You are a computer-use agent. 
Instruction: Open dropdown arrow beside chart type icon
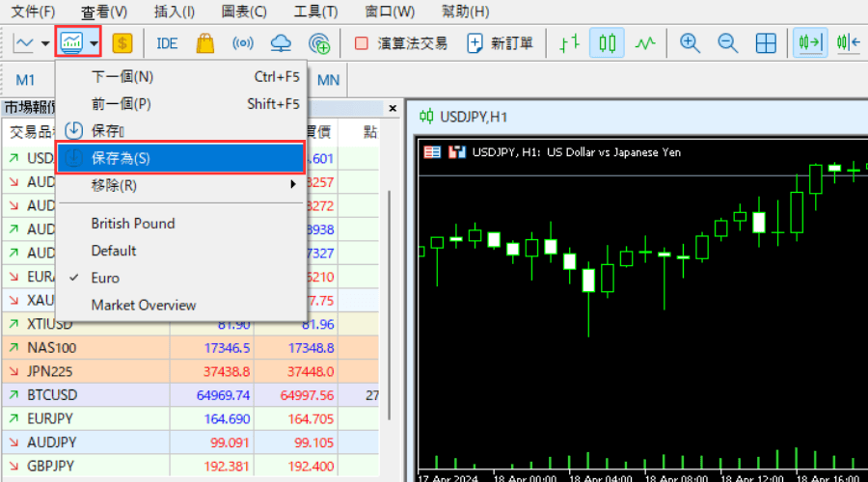45,43
